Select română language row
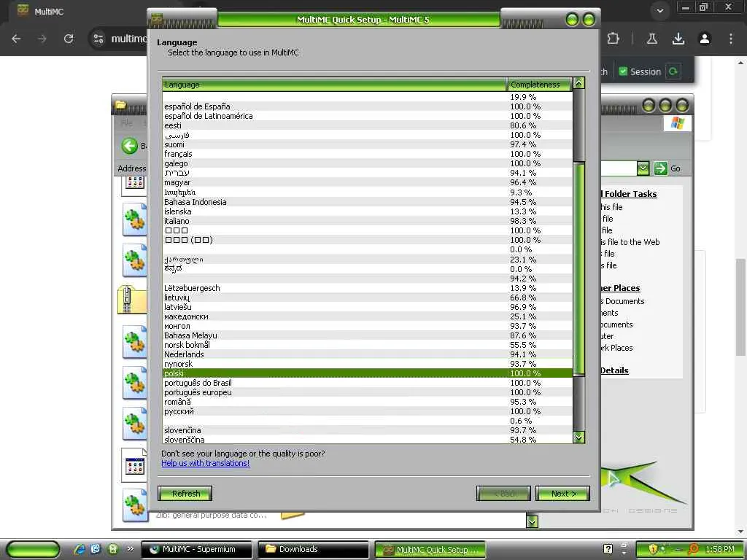 (368, 402)
